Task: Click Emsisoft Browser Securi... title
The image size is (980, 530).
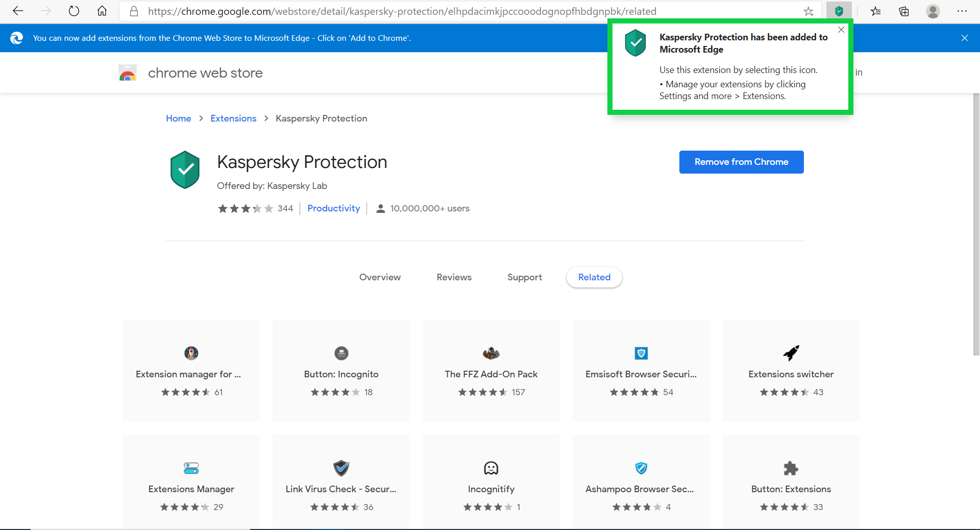Action: [x=641, y=374]
